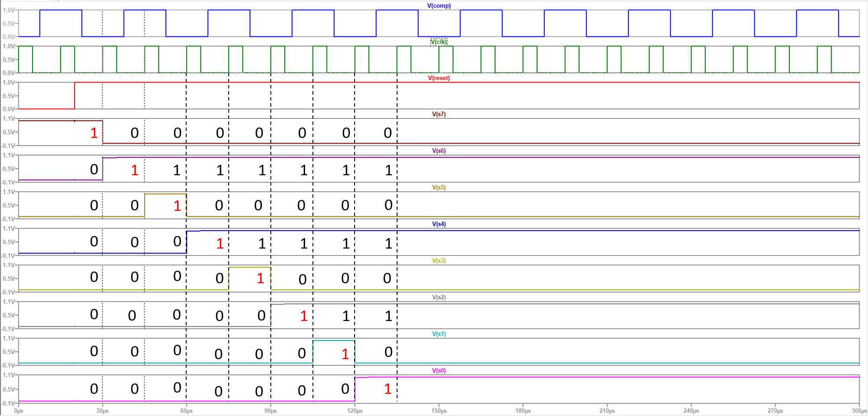The image size is (868, 416).
Task: Select the V(s5) trace label
Action: tap(439, 187)
